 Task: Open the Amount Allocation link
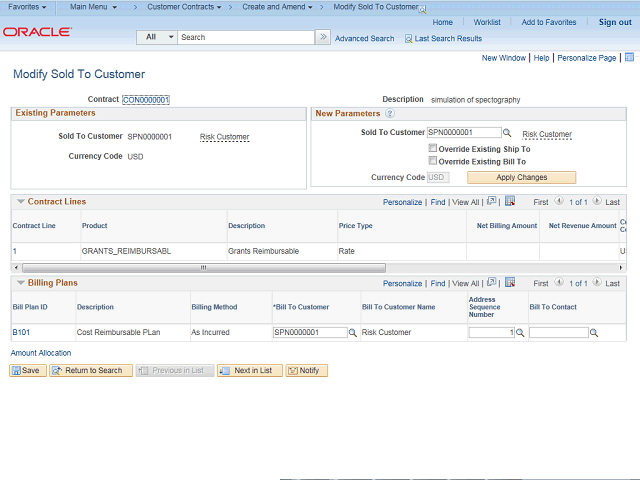[41, 353]
